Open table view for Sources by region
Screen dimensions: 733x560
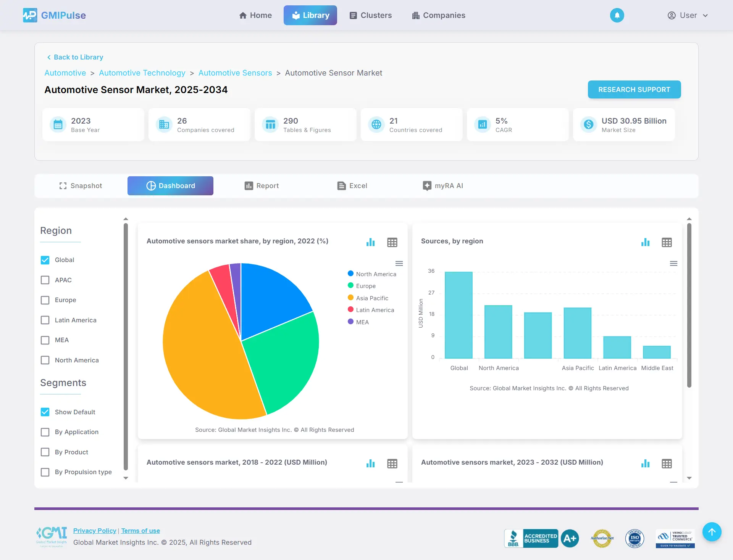coord(667,242)
